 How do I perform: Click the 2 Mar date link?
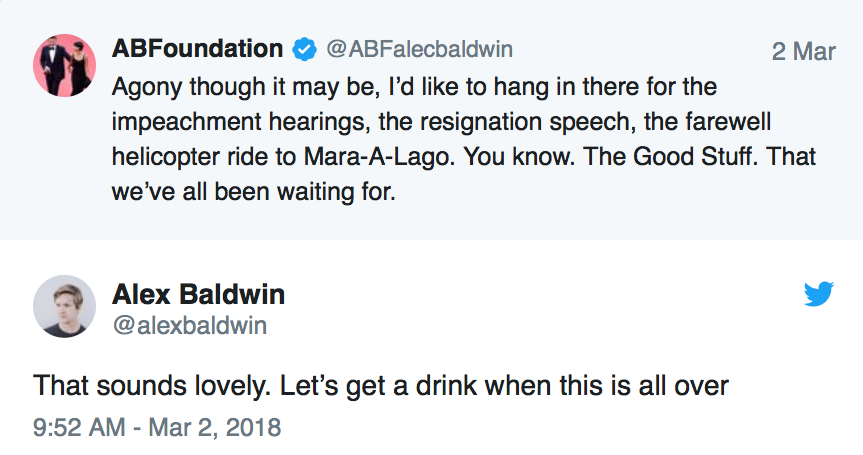pyautogui.click(x=803, y=51)
